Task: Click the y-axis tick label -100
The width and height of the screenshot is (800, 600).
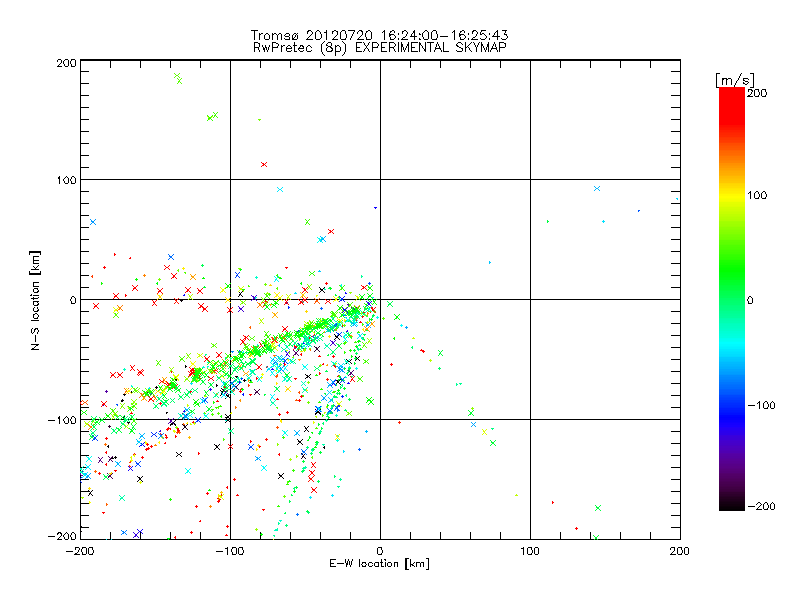Action: 62,420
